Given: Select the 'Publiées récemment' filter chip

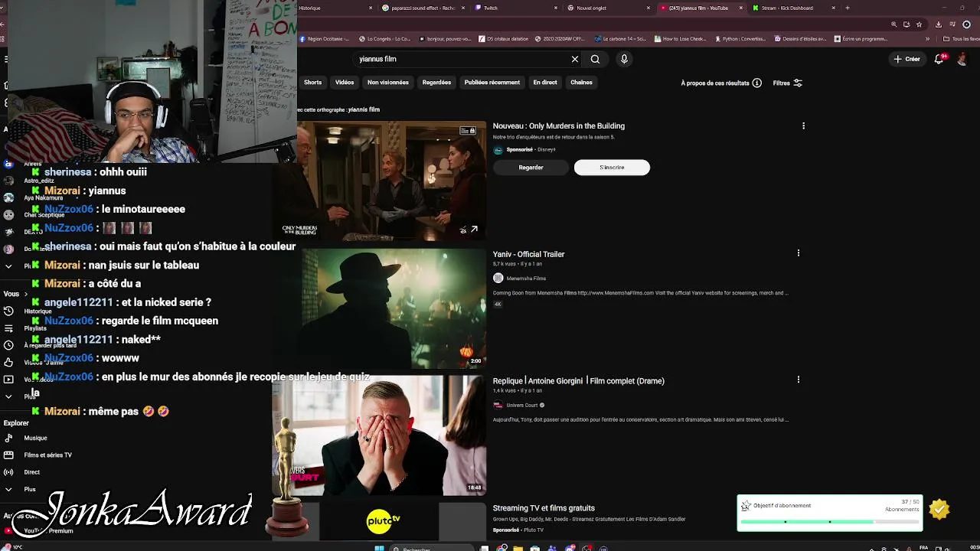Looking at the screenshot, I should coord(492,82).
